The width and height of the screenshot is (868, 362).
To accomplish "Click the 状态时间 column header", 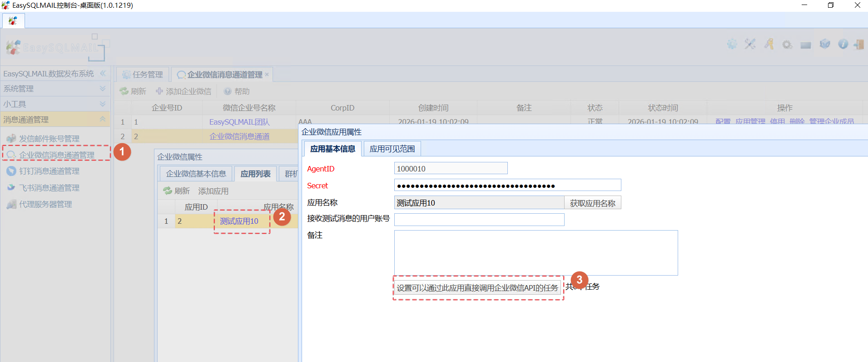I will tap(663, 108).
